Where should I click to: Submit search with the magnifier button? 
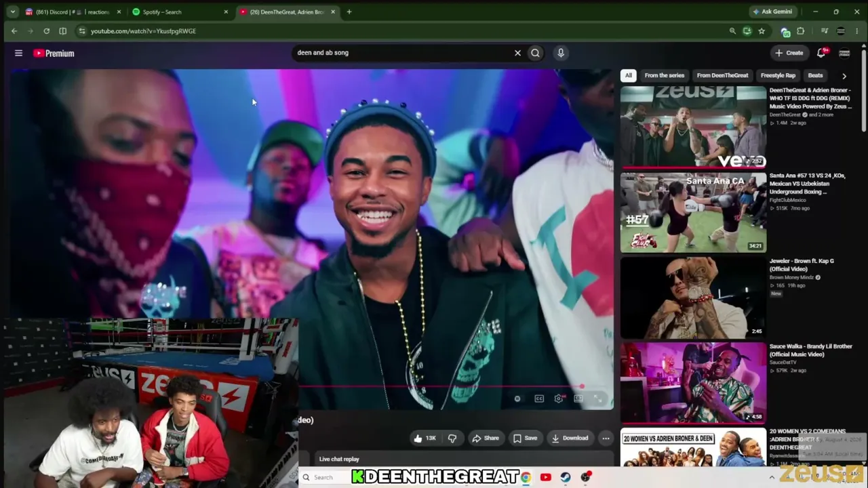(x=535, y=53)
